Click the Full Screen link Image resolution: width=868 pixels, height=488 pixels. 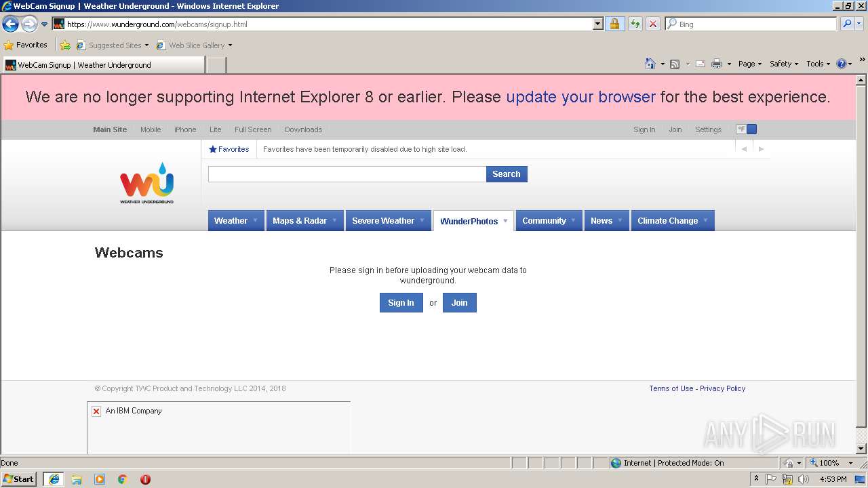tap(253, 129)
